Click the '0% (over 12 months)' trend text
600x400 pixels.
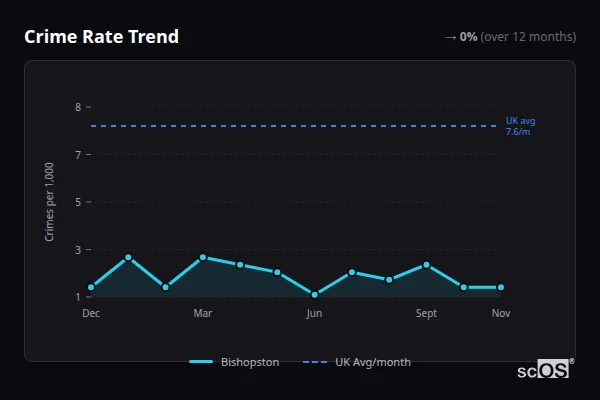518,37
